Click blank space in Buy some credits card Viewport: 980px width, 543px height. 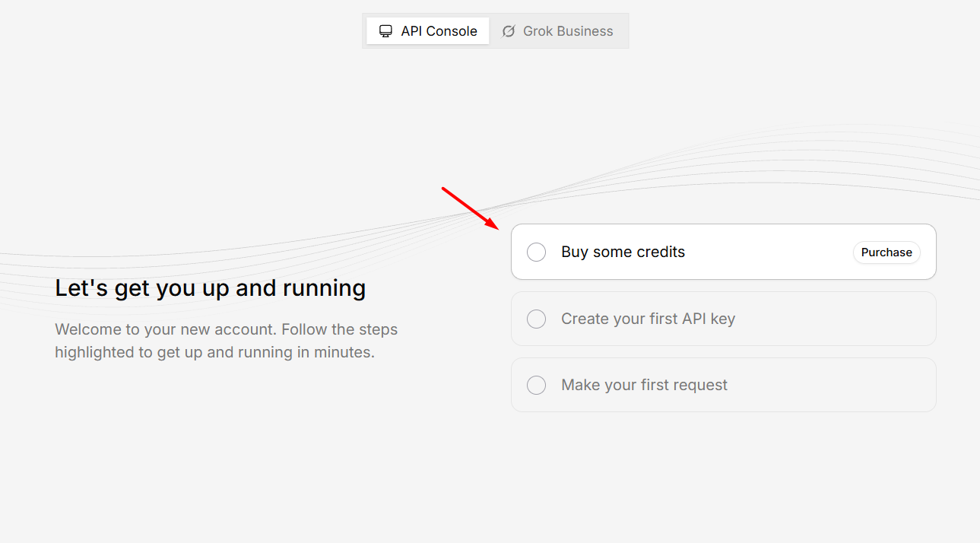[x=768, y=252]
